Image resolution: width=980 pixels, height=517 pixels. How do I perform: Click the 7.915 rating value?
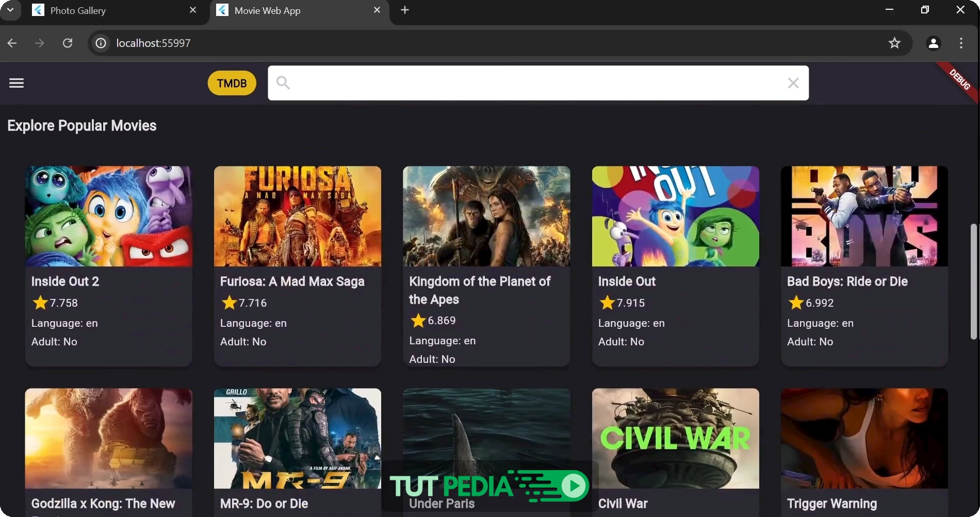tap(631, 303)
